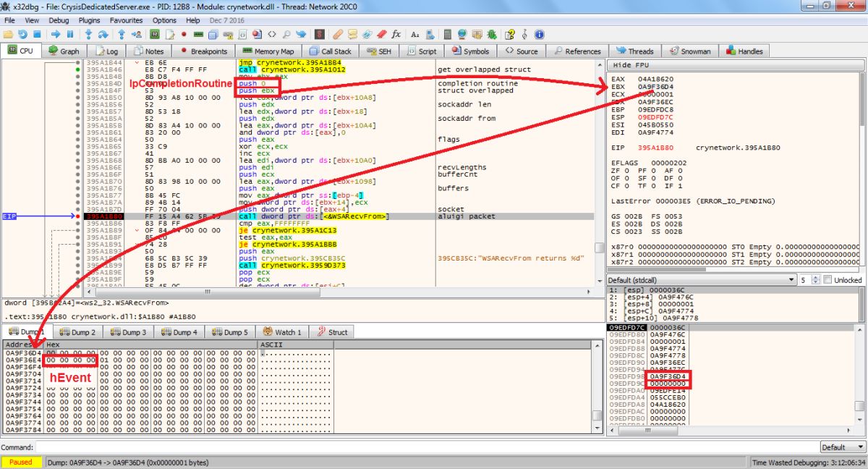The width and height of the screenshot is (868, 469).
Task: Open the Symbols toolbar icon
Action: [x=258, y=34]
